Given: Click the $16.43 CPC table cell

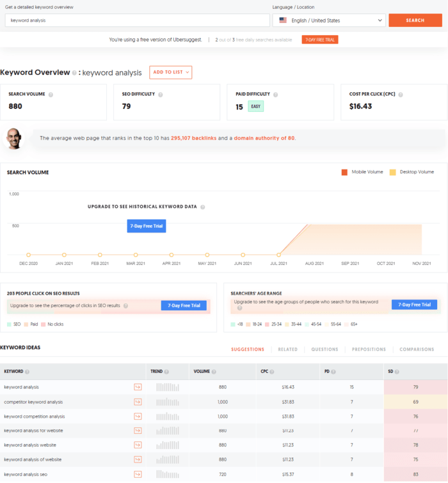Looking at the screenshot, I should [x=288, y=387].
